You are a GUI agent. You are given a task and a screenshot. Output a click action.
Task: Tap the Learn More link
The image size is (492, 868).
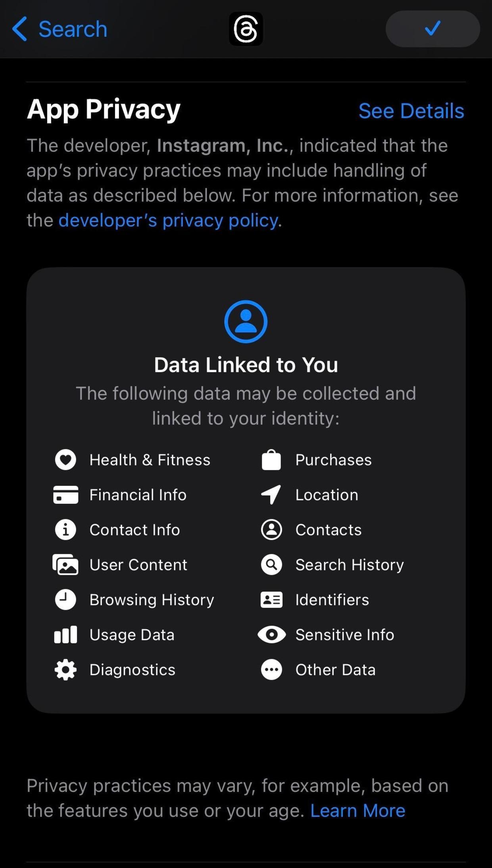tap(357, 810)
